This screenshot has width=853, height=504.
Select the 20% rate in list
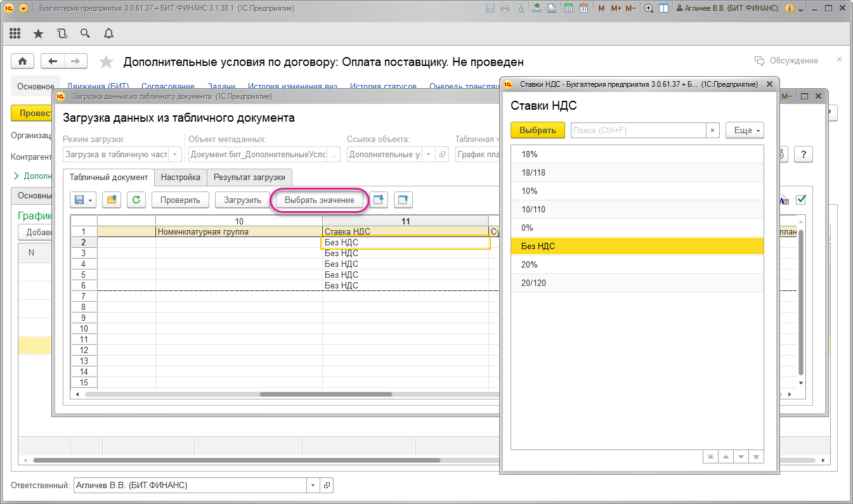[530, 264]
